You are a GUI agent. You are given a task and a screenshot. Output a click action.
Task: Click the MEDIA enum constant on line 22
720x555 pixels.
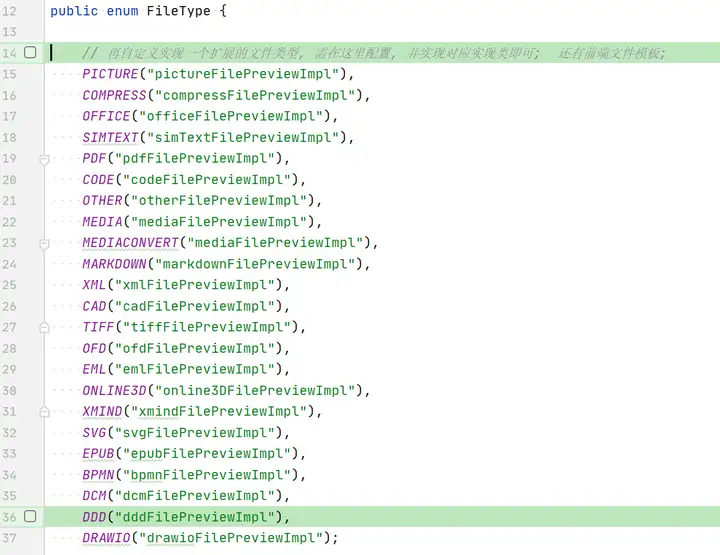tap(102, 222)
